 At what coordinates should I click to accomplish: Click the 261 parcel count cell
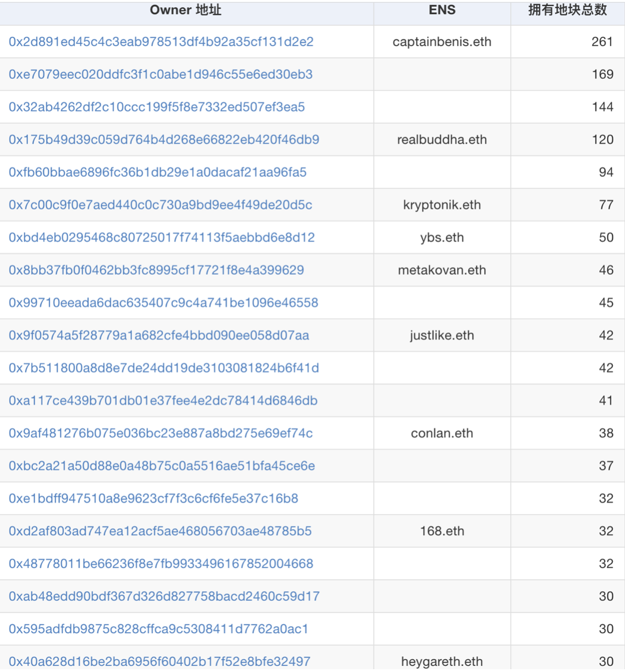coord(602,42)
